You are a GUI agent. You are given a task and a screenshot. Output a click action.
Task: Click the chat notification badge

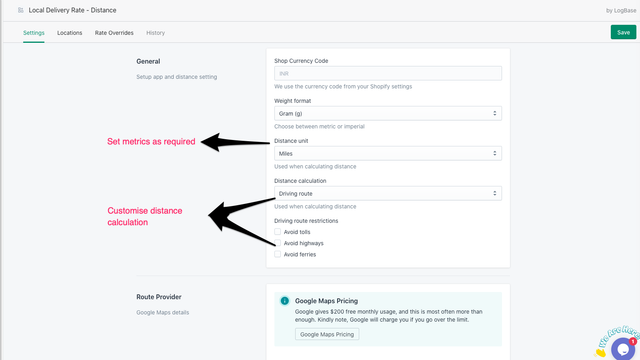[633, 341]
